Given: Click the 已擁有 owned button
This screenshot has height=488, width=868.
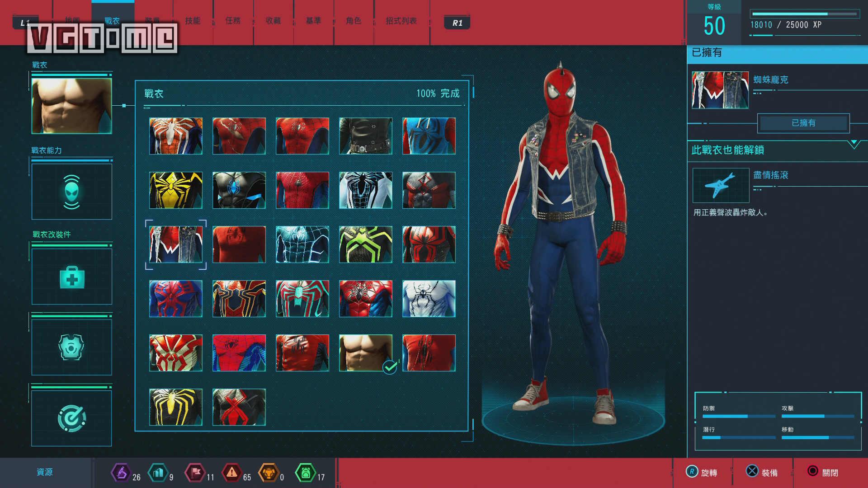Looking at the screenshot, I should tap(803, 123).
